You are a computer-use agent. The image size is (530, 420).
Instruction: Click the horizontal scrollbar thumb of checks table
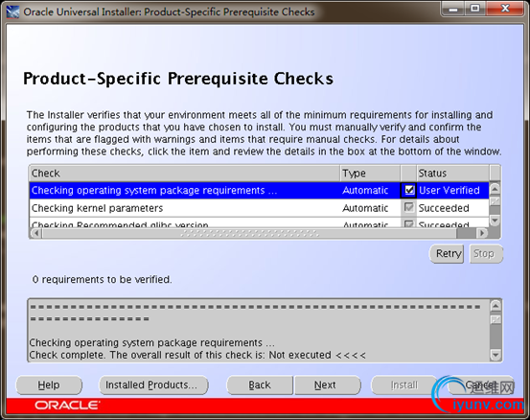(249, 233)
